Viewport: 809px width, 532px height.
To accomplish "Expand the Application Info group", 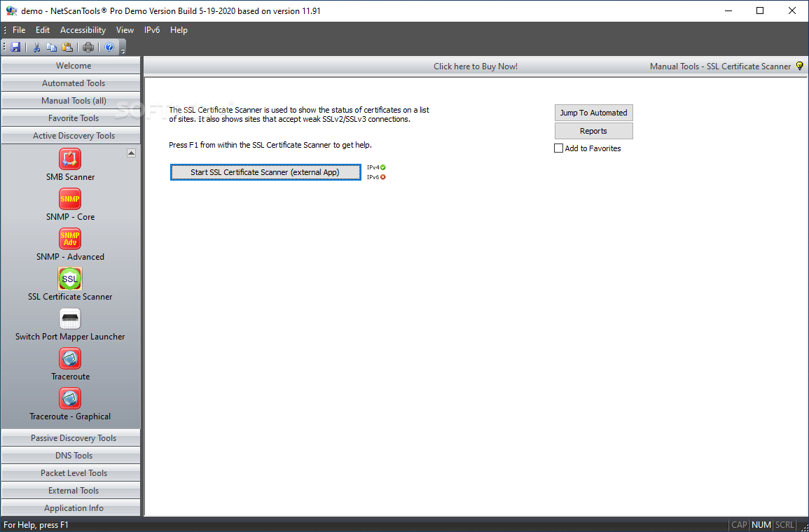I will [71, 508].
